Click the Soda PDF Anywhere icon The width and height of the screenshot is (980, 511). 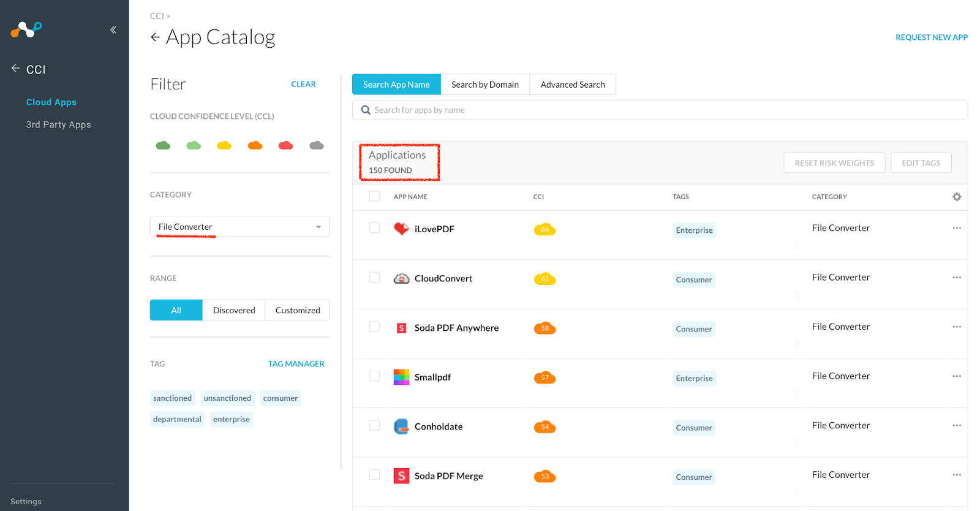[x=401, y=328]
